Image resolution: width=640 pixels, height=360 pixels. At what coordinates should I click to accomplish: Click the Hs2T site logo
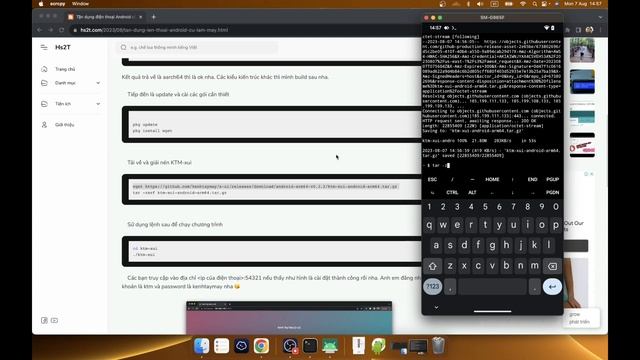click(x=63, y=47)
